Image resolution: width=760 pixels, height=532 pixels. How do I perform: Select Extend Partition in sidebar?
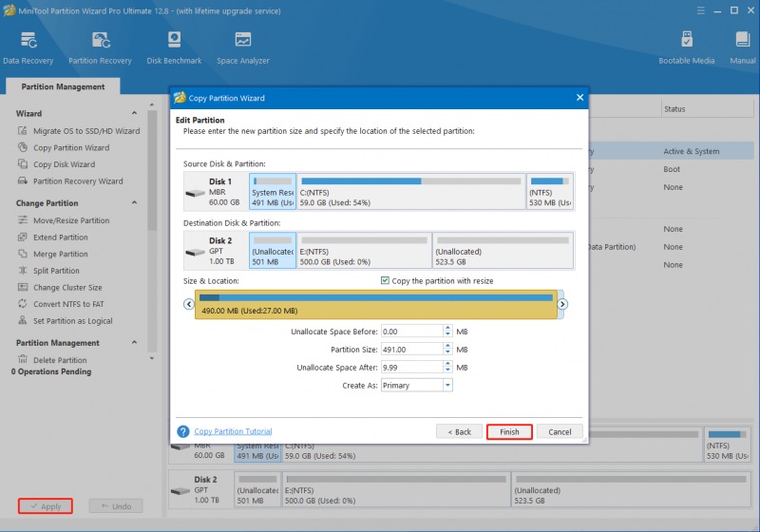tap(61, 237)
